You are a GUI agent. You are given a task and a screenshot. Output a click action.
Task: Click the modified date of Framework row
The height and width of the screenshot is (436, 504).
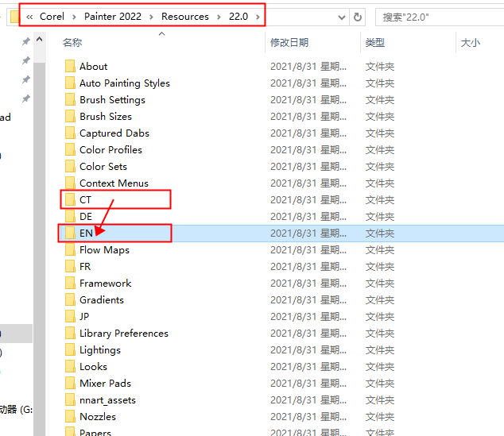point(308,284)
